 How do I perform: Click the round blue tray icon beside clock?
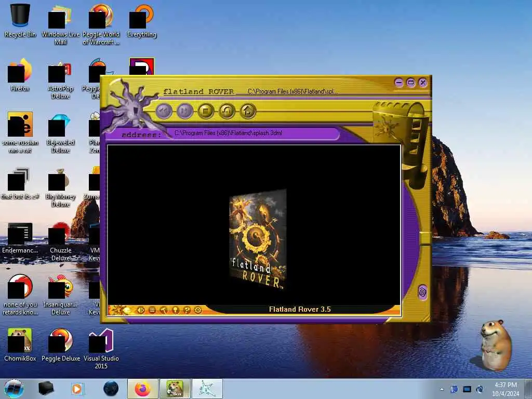tap(480, 389)
